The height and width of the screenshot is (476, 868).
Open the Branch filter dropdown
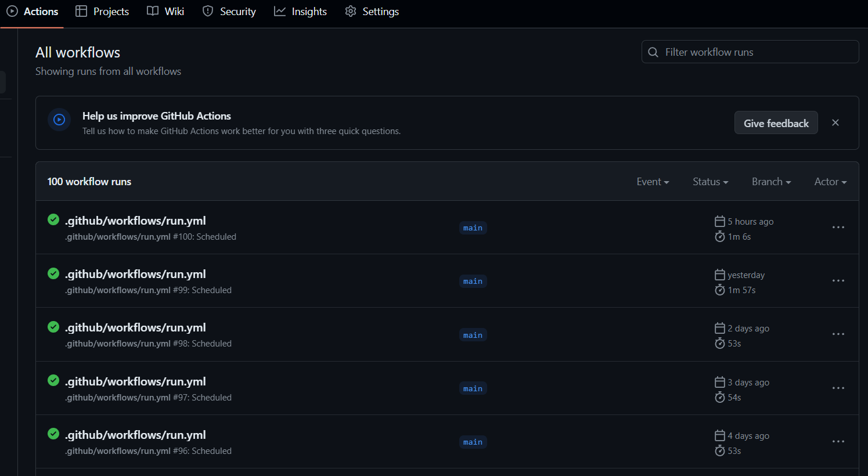pyautogui.click(x=770, y=181)
